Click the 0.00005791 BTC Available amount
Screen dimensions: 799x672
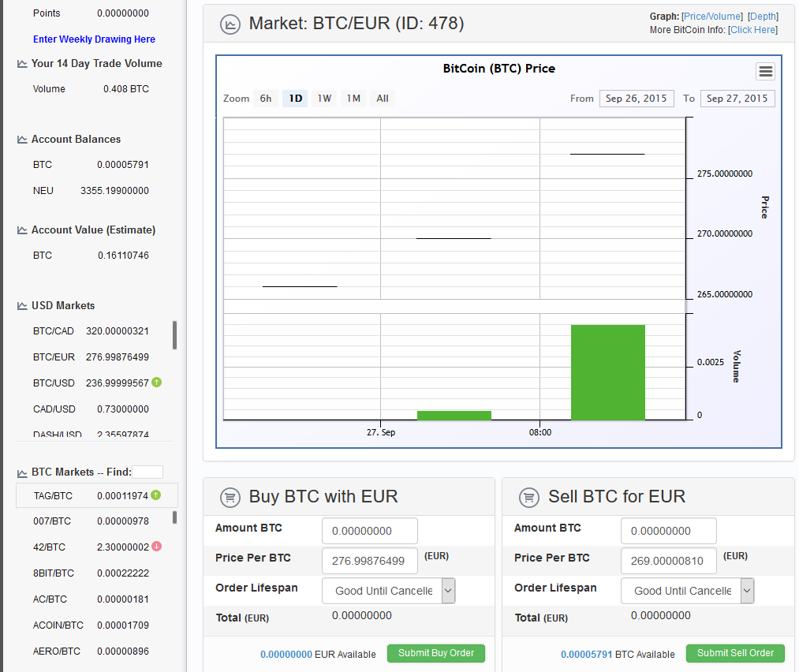587,655
